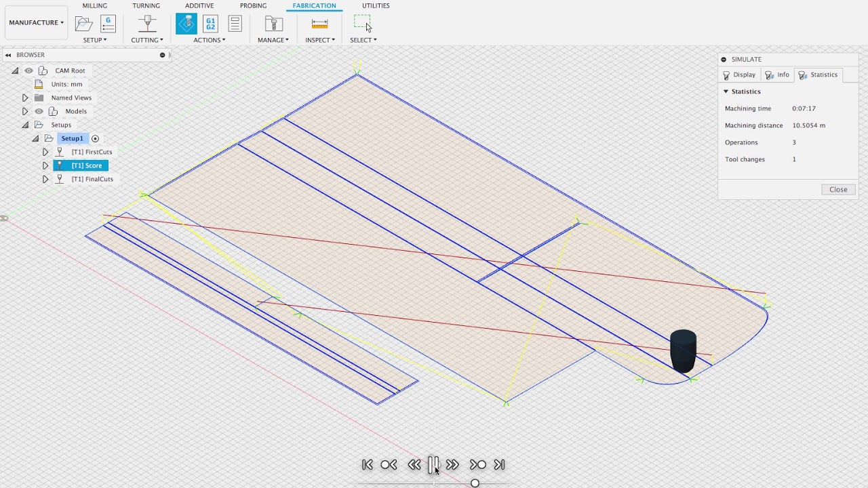
Task: Hide the Models node eye icon
Action: (x=39, y=111)
